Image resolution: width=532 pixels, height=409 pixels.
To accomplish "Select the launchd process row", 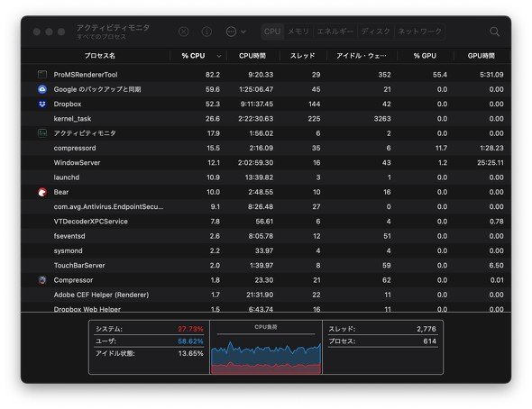I will point(266,177).
